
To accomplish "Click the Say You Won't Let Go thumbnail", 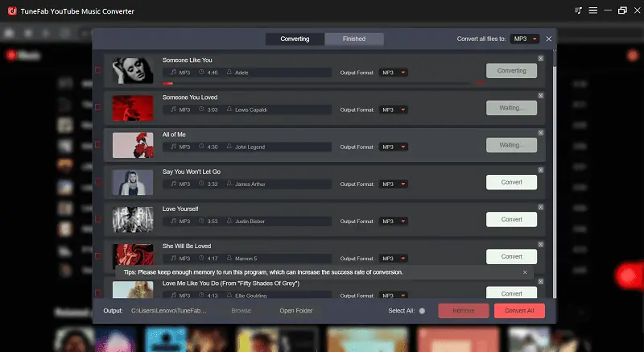I will [x=133, y=182].
